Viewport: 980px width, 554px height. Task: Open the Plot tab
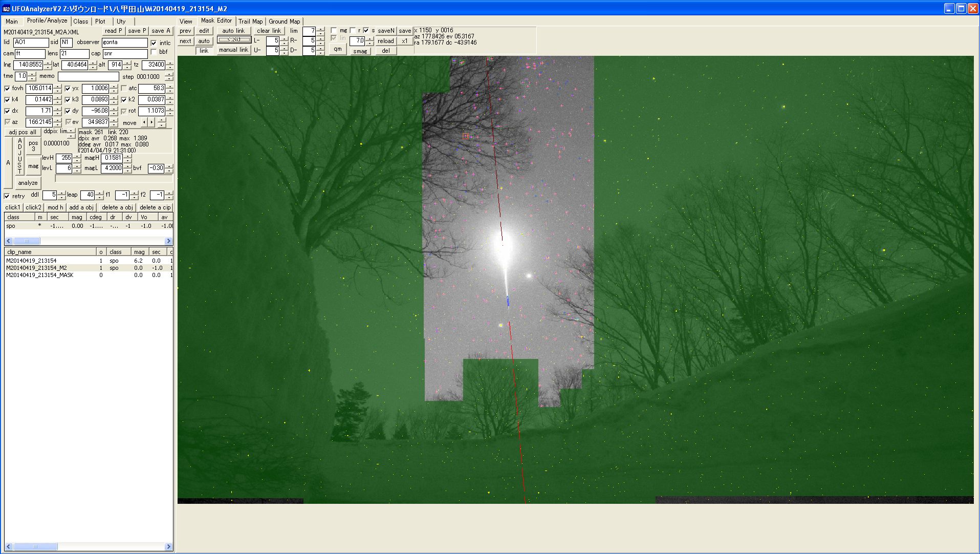(100, 22)
